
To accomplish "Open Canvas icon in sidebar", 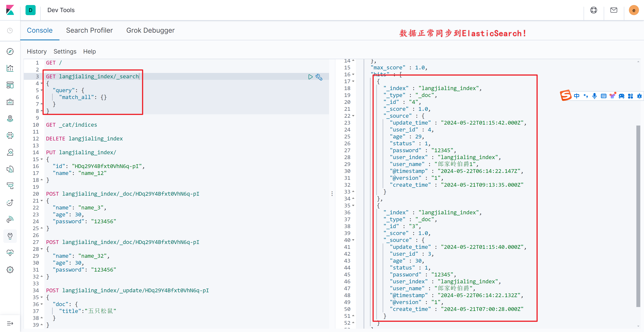I will 10,102.
